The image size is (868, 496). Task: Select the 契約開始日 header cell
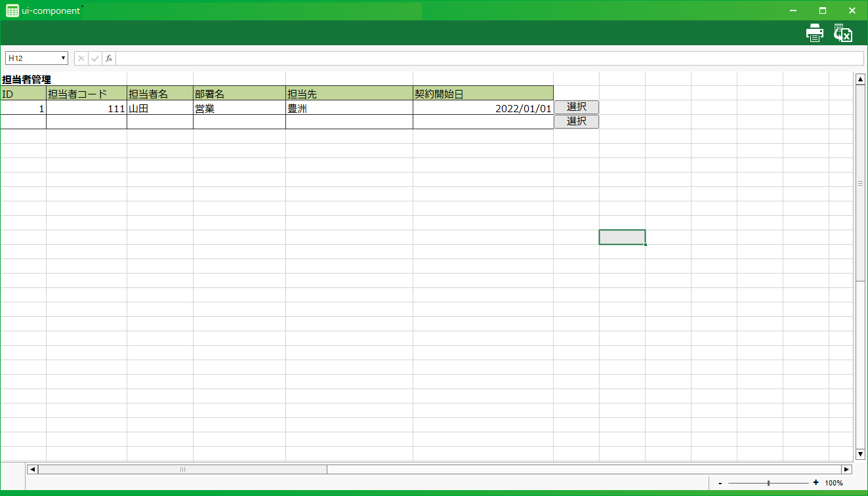point(483,93)
